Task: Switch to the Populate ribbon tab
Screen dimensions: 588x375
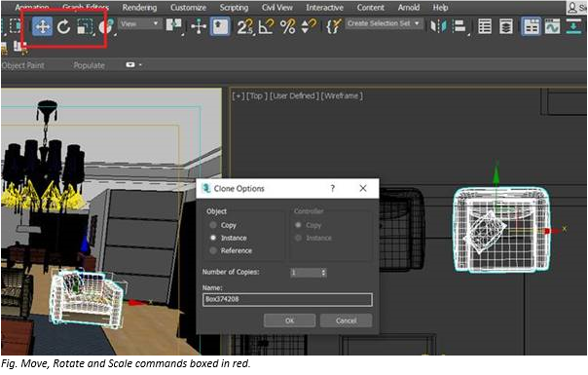Action: click(x=89, y=65)
